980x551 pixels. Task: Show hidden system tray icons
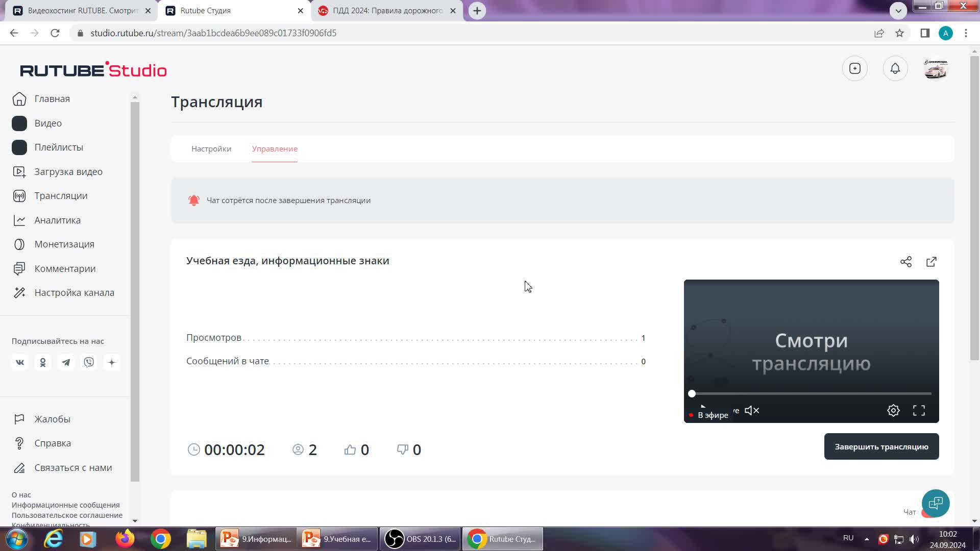[x=867, y=539]
